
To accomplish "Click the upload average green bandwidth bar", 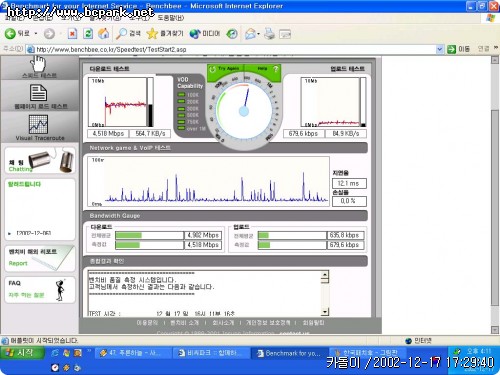I will 264,235.
